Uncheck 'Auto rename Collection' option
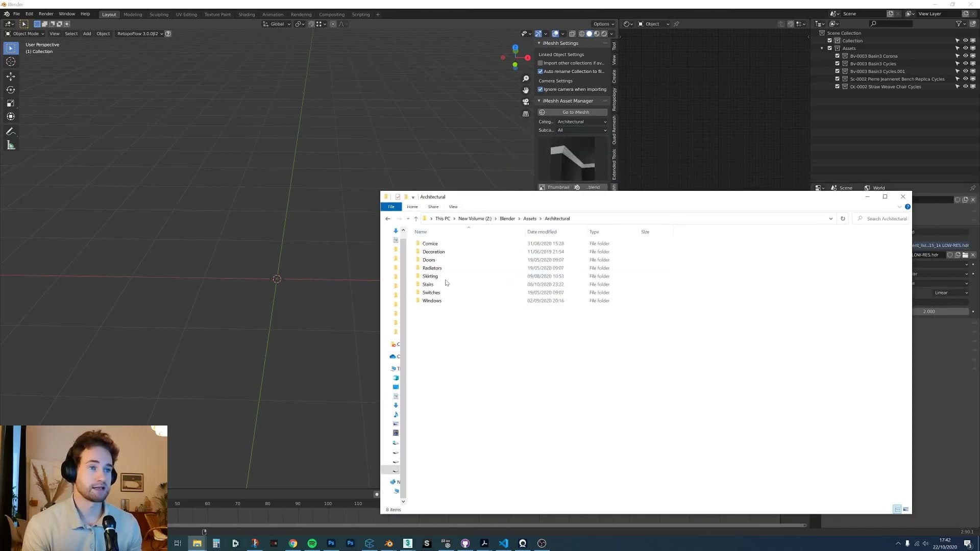The width and height of the screenshot is (980, 551). point(541,71)
